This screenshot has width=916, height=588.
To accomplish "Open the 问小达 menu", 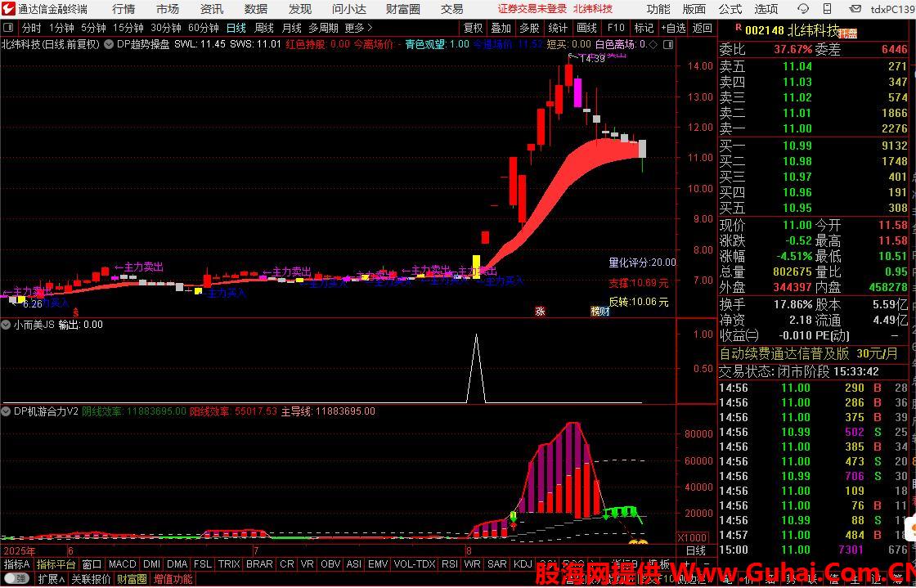I will (x=349, y=9).
